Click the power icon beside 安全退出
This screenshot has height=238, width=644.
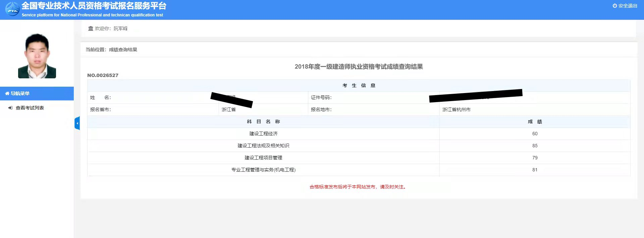point(614,6)
